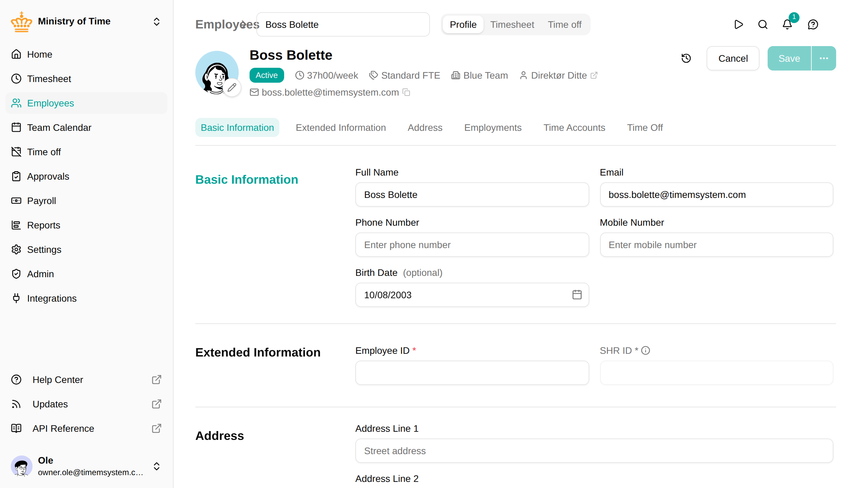Open Timesheet in the sidebar
This screenshot has height=488, width=868.
click(86, 79)
